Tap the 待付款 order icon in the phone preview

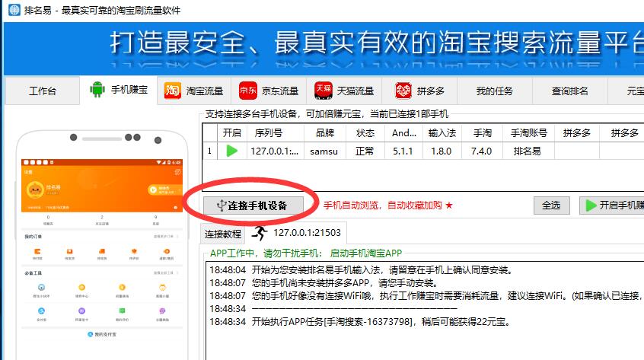pyautogui.click(x=37, y=251)
